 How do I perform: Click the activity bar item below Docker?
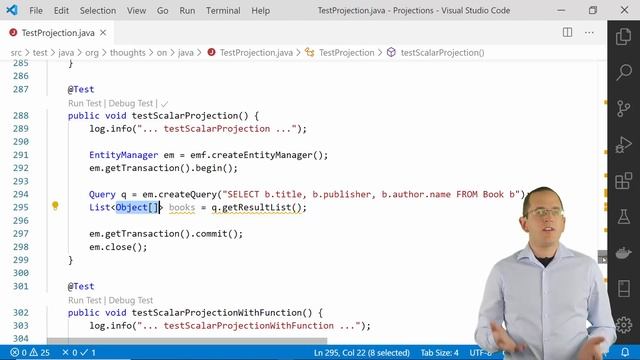[x=623, y=289]
